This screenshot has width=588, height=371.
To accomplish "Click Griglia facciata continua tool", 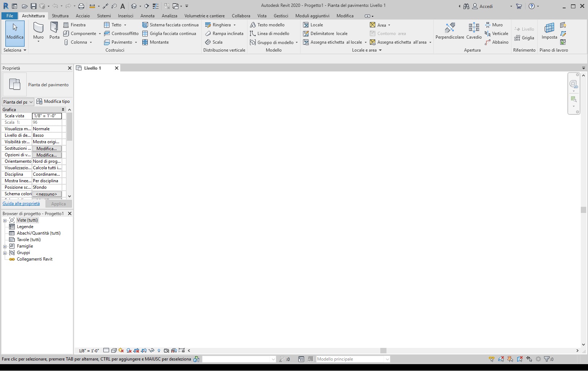I will point(169,34).
